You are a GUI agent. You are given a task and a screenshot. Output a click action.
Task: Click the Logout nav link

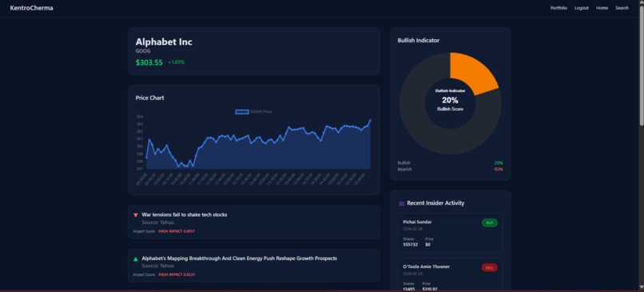[582, 8]
